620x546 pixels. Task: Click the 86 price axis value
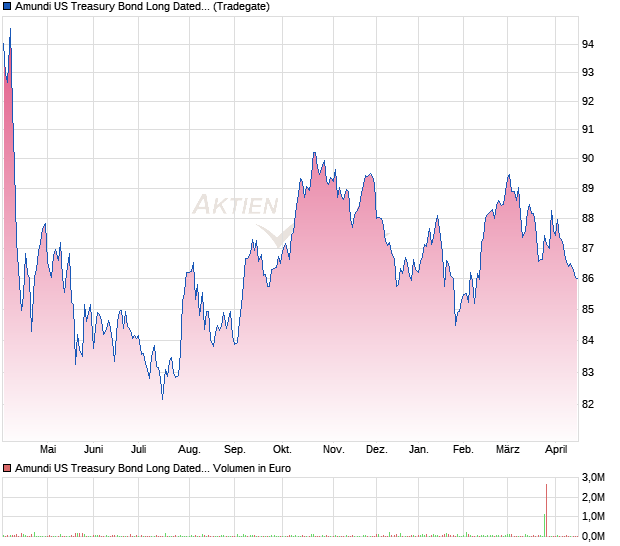(x=588, y=278)
